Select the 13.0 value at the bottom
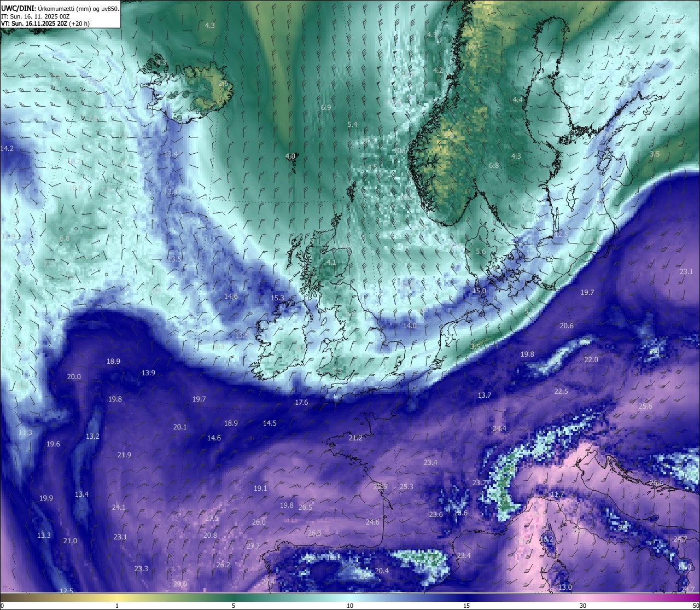This screenshot has height=610, width=700. point(565,588)
